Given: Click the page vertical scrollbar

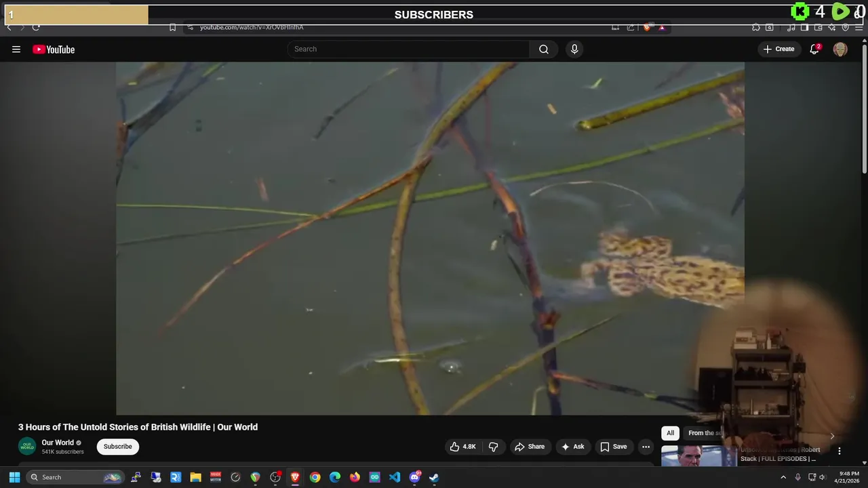Looking at the screenshot, I should (864, 107).
